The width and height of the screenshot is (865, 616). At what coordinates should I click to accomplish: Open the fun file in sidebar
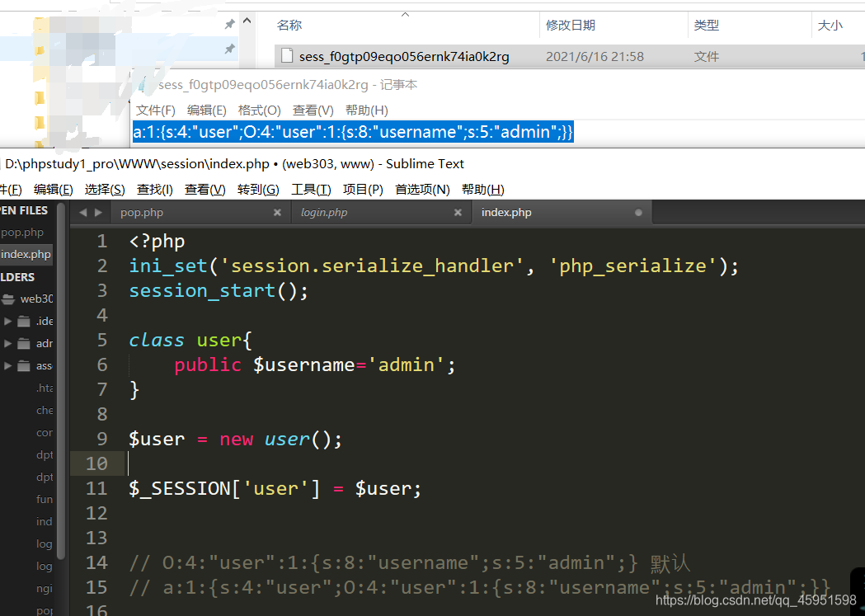tap(45, 499)
